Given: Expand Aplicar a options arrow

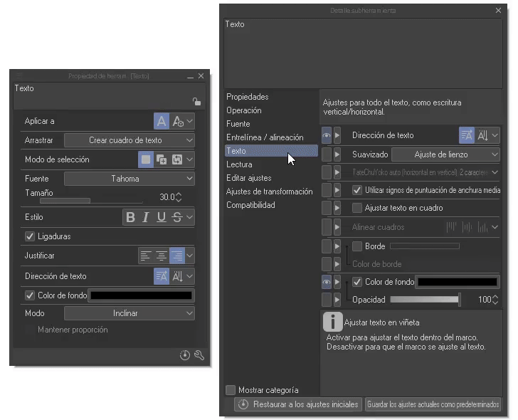Looking at the screenshot, I should pyautogui.click(x=189, y=121).
